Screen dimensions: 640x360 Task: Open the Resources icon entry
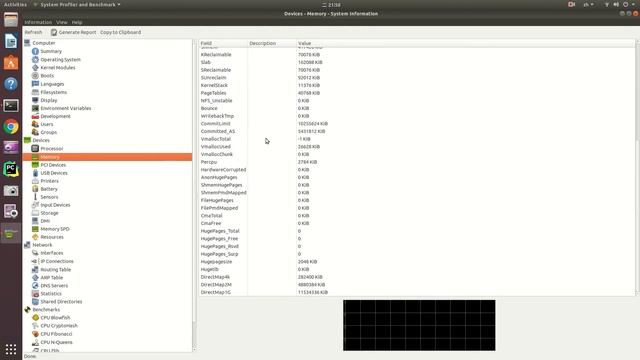coord(35,237)
